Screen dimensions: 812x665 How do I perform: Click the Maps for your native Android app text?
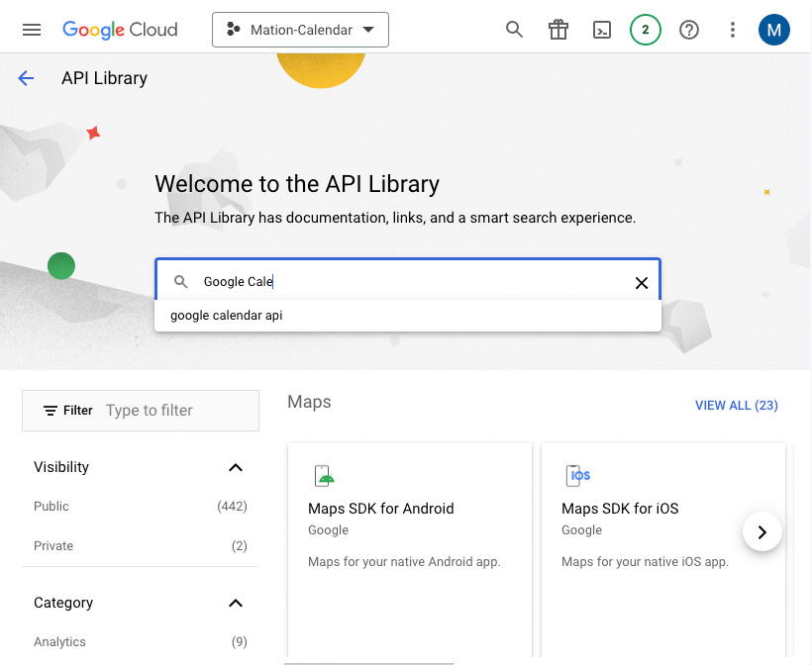(x=404, y=561)
